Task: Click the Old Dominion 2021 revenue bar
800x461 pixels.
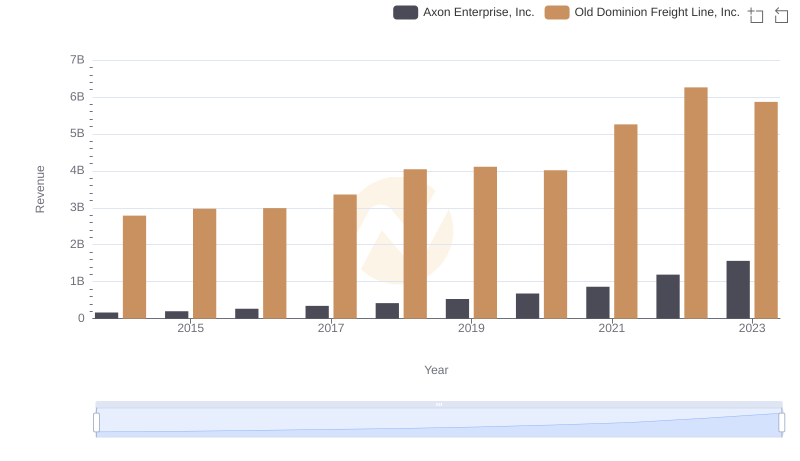Action: pos(626,221)
